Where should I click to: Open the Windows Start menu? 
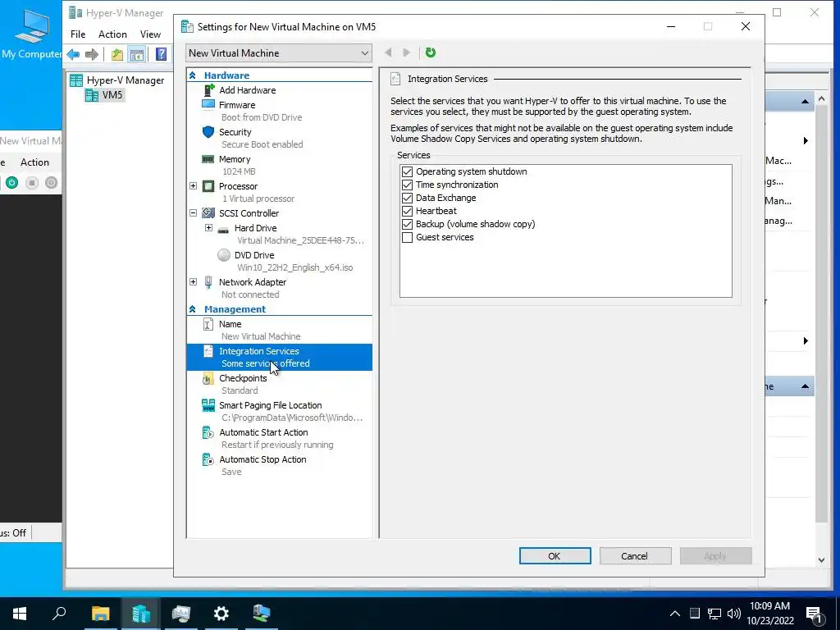coord(20,614)
